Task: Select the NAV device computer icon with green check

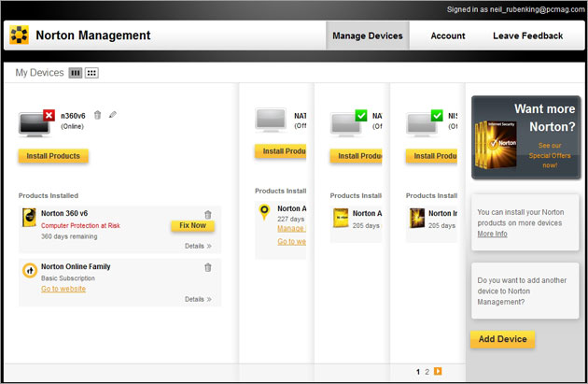Action: pos(345,124)
